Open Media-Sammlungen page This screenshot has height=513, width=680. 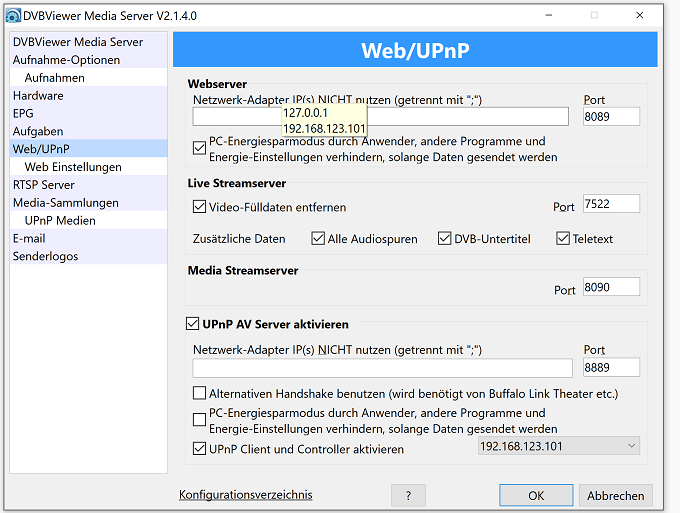point(88,203)
